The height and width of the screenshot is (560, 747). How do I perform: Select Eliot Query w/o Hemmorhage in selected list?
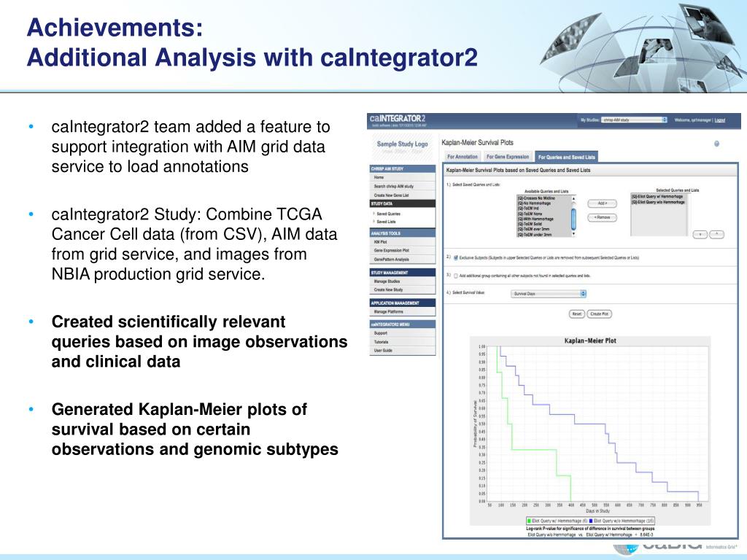[659, 202]
